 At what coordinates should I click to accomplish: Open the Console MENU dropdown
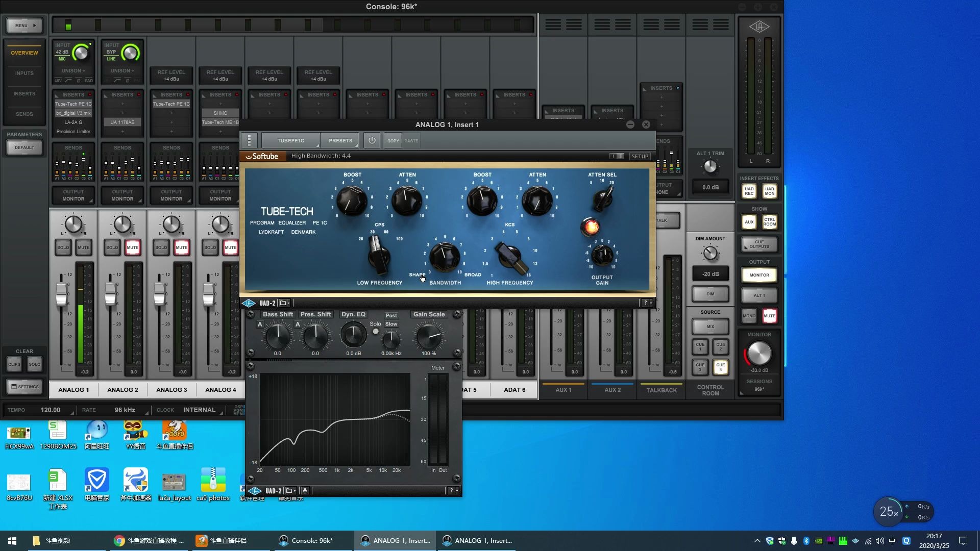24,26
